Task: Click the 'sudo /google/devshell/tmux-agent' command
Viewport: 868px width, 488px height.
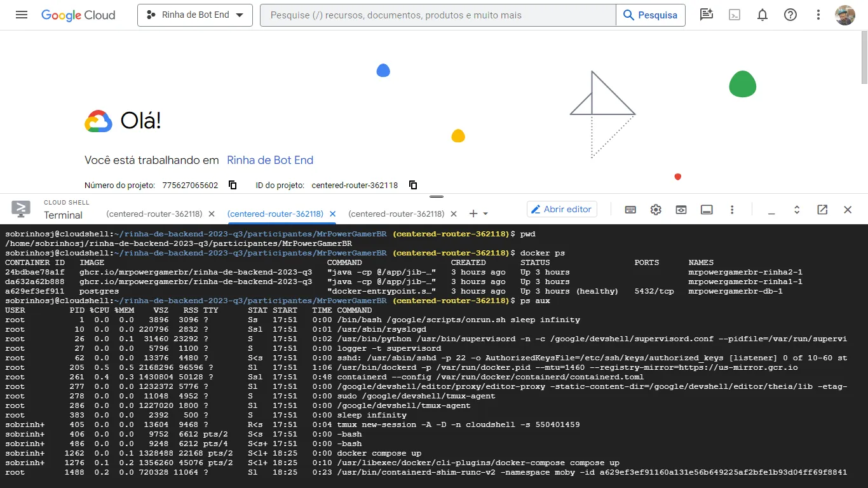Action: 417,396
